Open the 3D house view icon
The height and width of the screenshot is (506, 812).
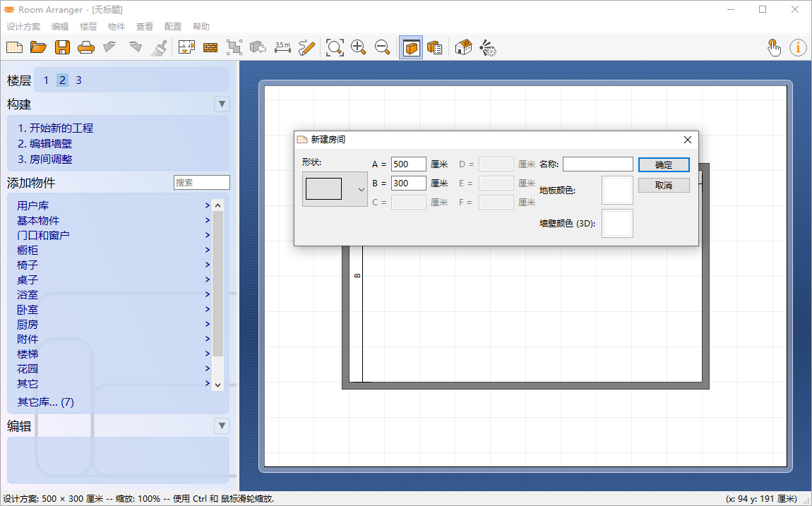[463, 47]
